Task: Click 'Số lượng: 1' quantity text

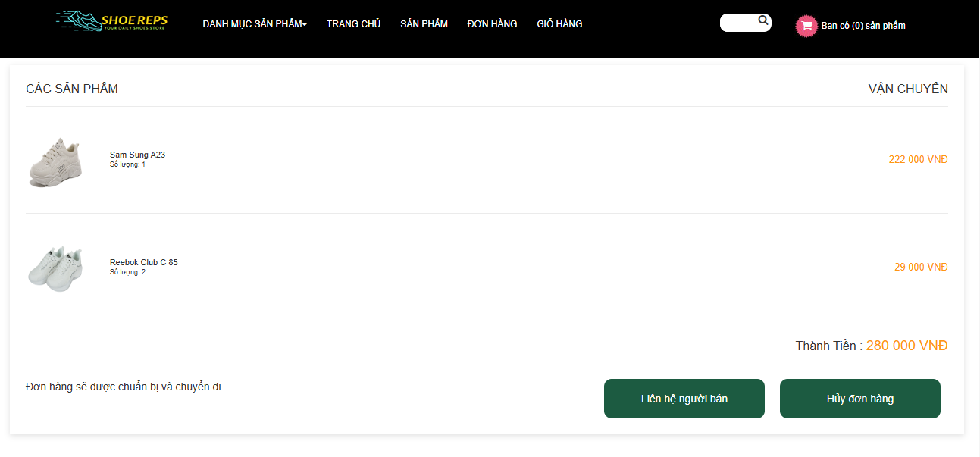Action: [x=127, y=164]
